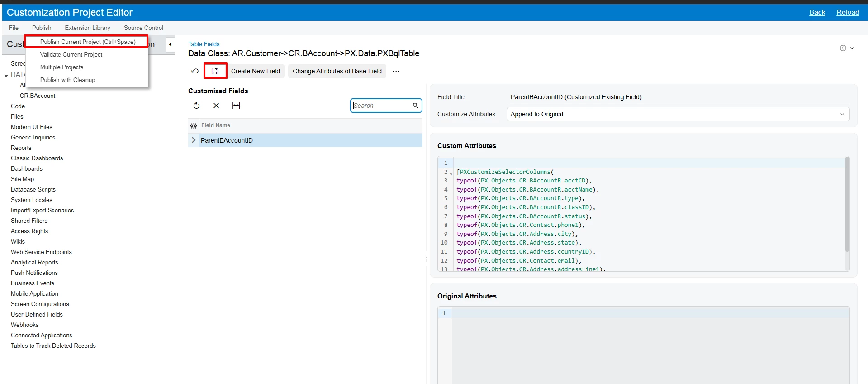Open Business Events

33,283
